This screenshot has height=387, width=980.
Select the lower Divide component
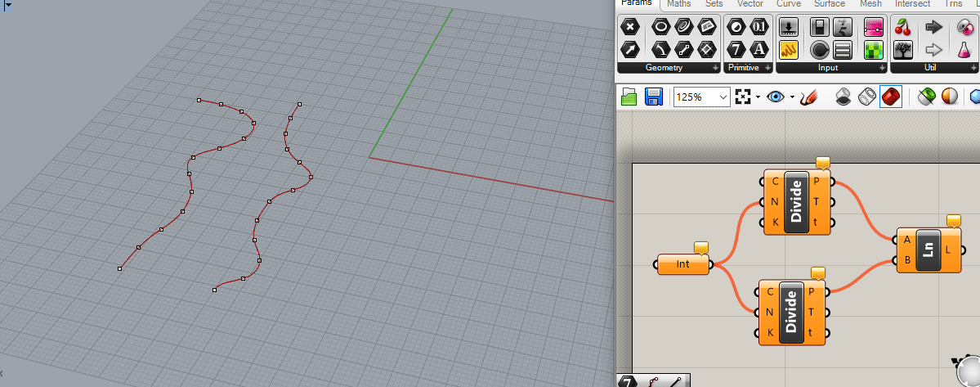(x=792, y=312)
